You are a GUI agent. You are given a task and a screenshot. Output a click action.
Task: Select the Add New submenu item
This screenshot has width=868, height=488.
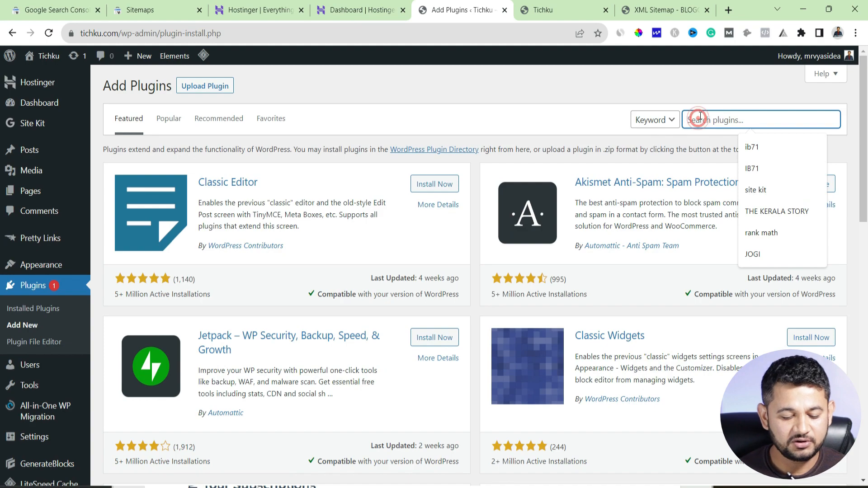click(x=22, y=325)
